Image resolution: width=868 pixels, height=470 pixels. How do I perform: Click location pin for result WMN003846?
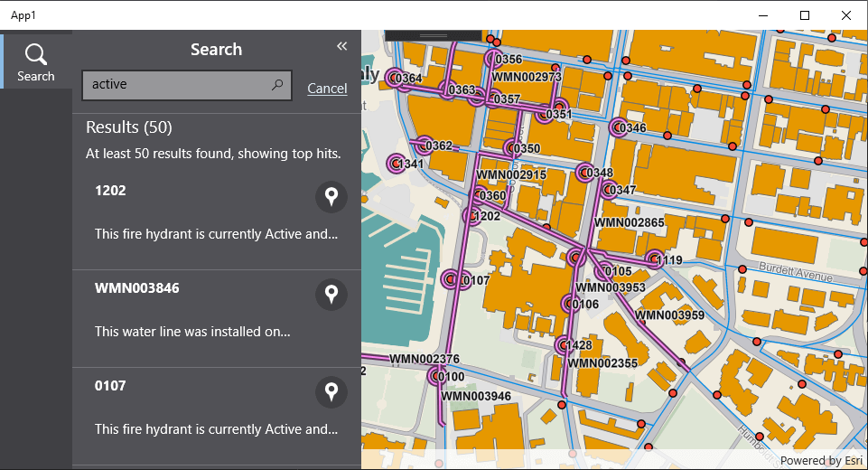pos(331,295)
